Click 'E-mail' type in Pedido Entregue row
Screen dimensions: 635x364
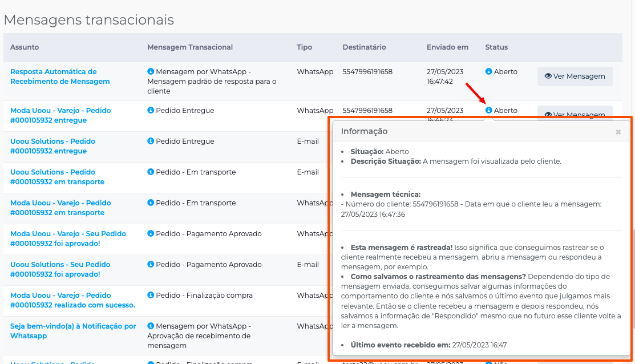coord(308,141)
